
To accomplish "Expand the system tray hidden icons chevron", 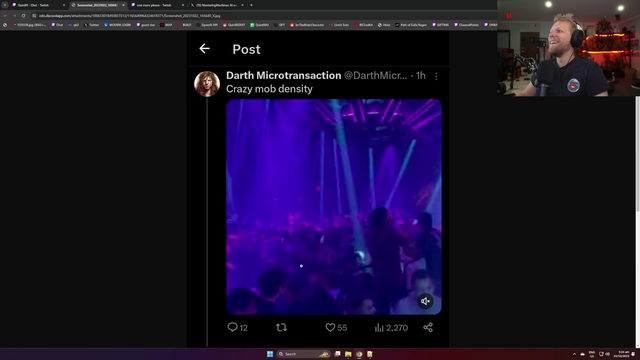I will (x=574, y=354).
